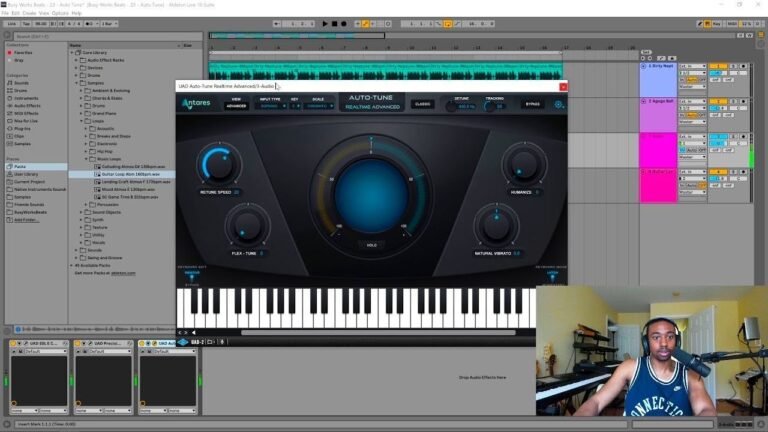Open the Plug-Ins category in the browser

click(x=20, y=128)
